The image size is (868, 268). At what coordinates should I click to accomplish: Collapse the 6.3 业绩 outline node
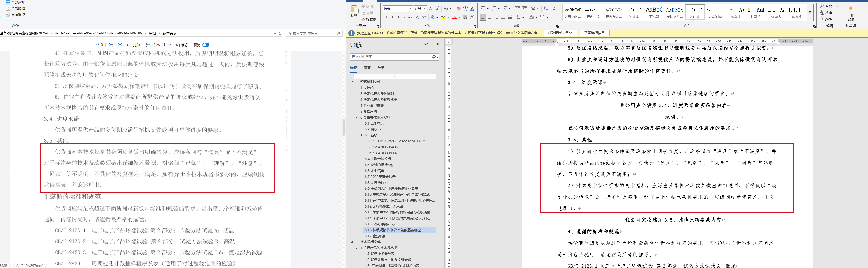coord(362,135)
